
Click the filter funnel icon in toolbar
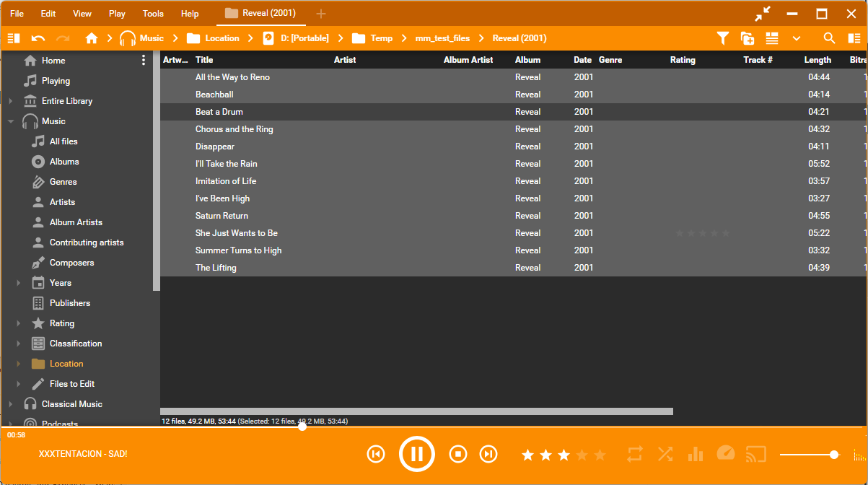click(x=722, y=38)
